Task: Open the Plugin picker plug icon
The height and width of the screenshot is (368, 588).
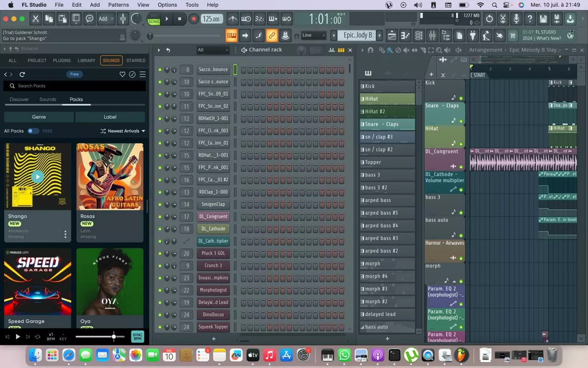Action: [x=473, y=35]
